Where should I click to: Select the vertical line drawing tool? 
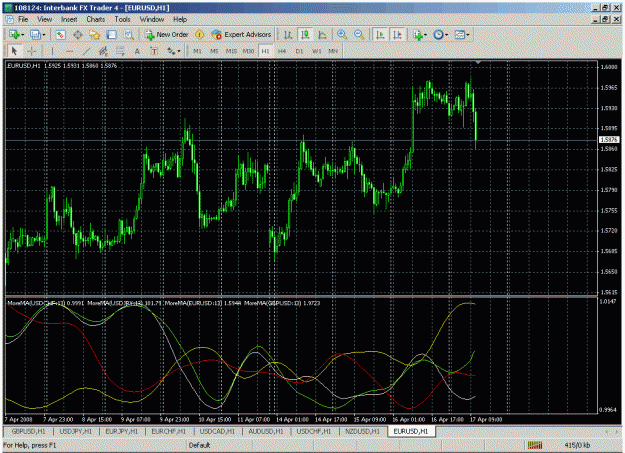[x=52, y=51]
